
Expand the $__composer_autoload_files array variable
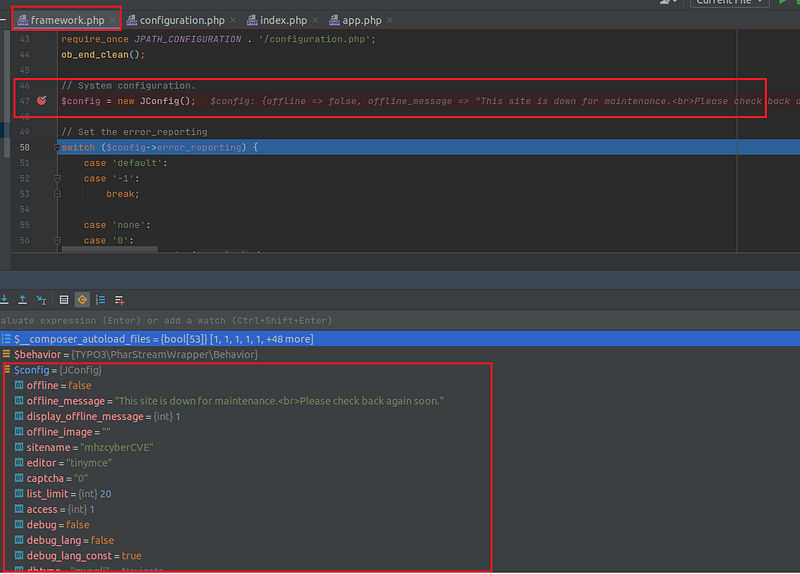tap(6, 340)
